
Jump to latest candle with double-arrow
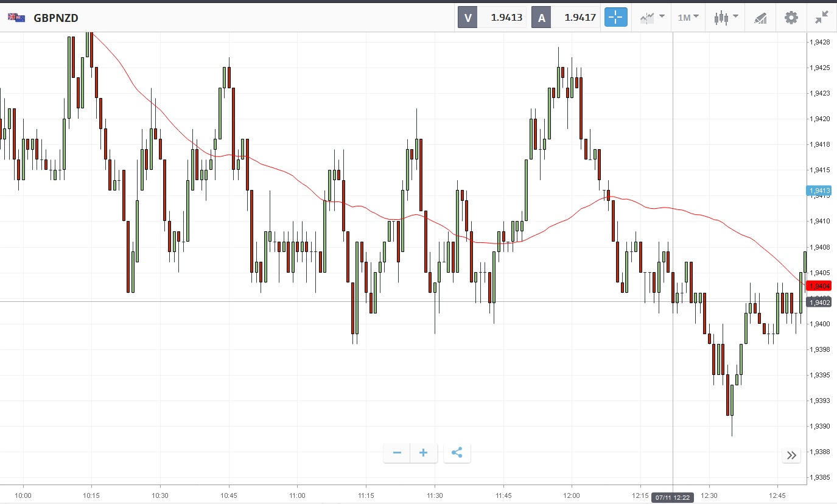click(x=791, y=455)
